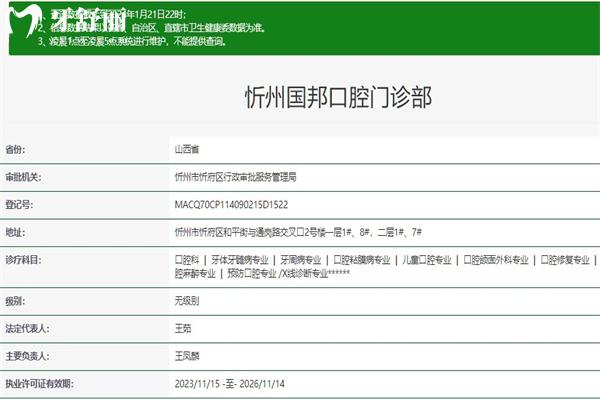Image resolution: width=600 pixels, height=400 pixels.
Task: Click 口腔颌面外科专业 specialty
Action: [496, 260]
